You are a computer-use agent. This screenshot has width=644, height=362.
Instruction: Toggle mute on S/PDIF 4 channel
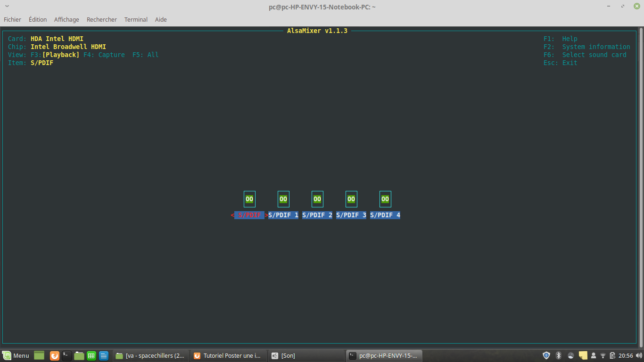click(x=385, y=199)
